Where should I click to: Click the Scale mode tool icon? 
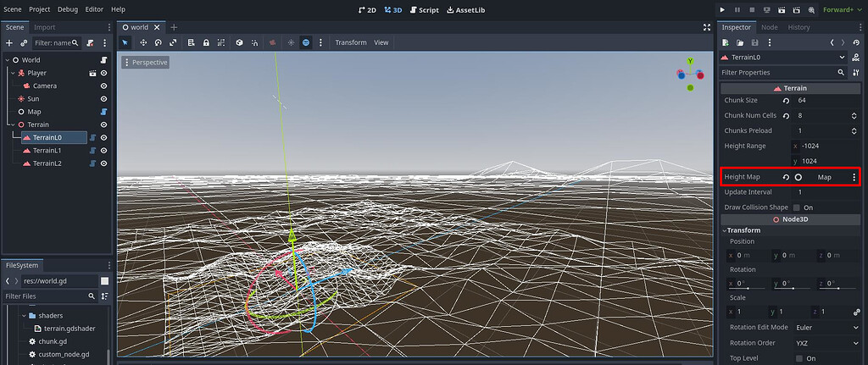(x=174, y=42)
